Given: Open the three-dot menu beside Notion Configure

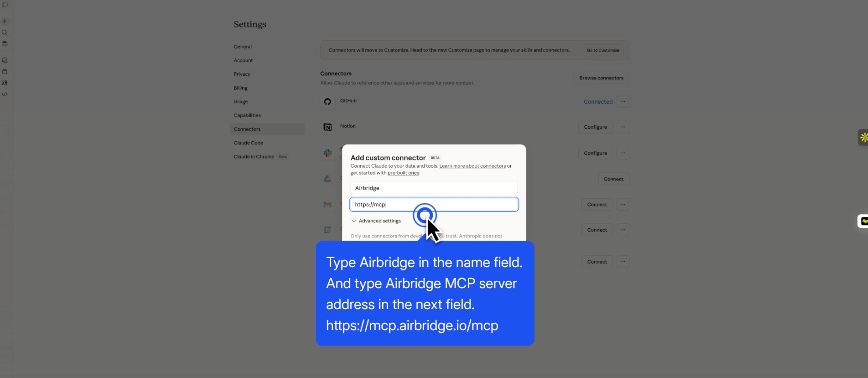Looking at the screenshot, I should pos(623,127).
